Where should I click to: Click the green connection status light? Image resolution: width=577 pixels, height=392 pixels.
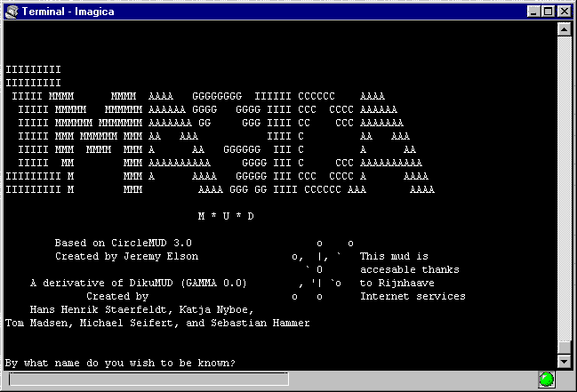coord(546,380)
